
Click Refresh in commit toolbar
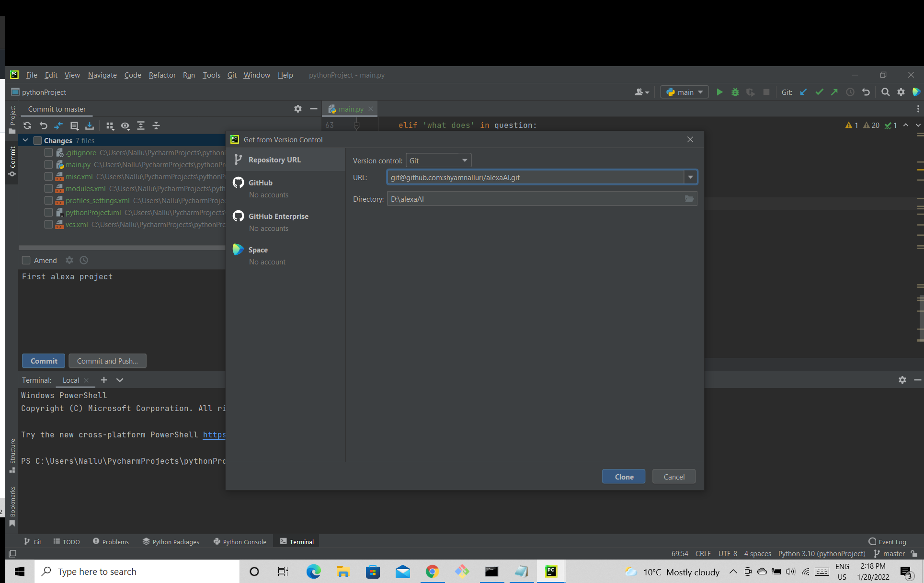[27, 126]
